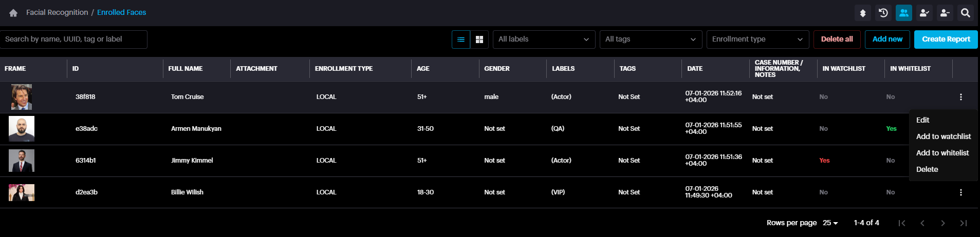Open the history clock icon
This screenshot has height=237, width=980.
pos(883,13)
